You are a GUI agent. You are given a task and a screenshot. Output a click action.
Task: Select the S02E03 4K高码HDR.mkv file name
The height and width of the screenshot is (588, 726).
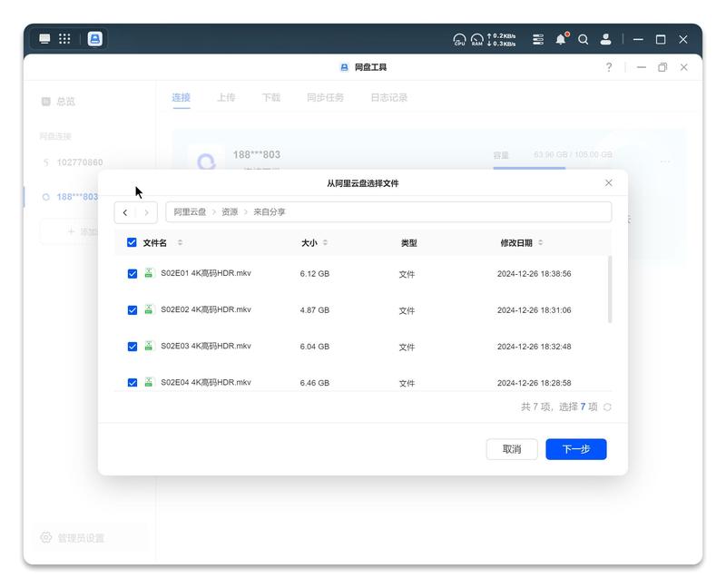click(206, 346)
